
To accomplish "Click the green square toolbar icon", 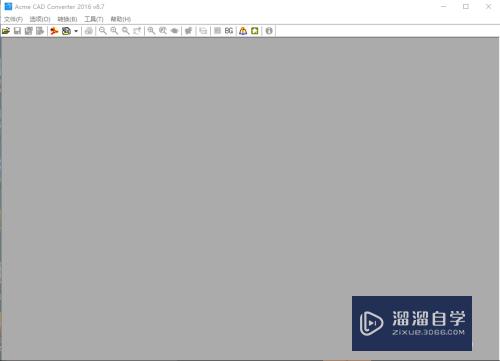I will 255,31.
